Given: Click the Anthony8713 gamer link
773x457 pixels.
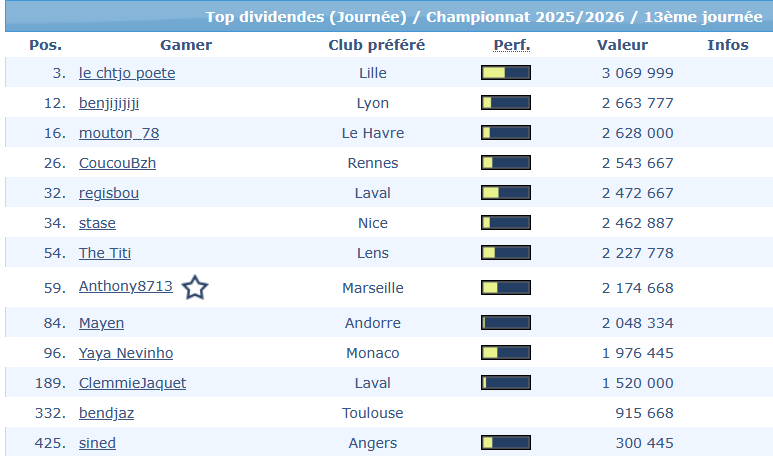Looking at the screenshot, I should point(126,287).
